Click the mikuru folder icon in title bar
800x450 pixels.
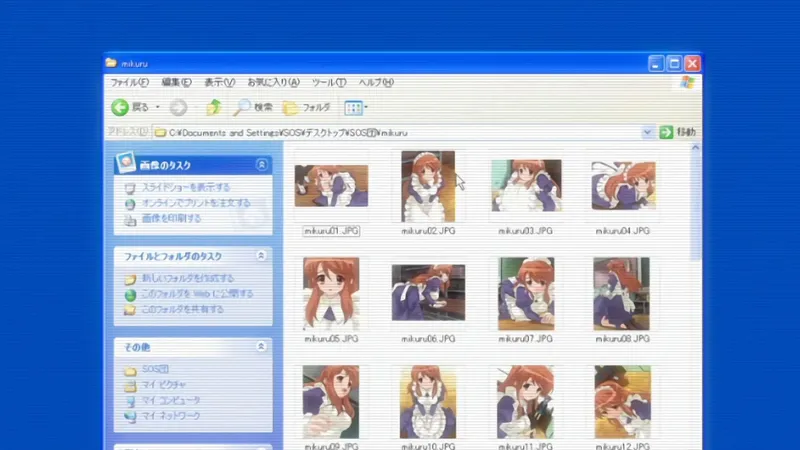click(x=111, y=63)
